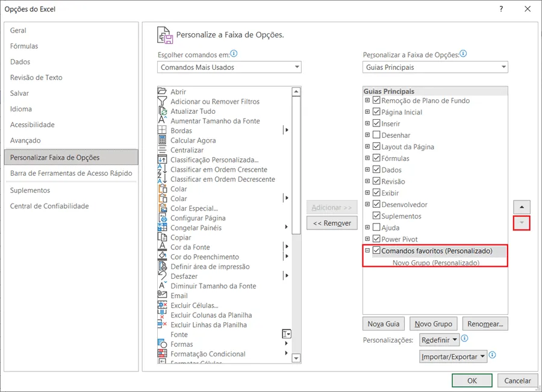Click the Atualizar Tudo refresh icon
The image size is (542, 392).
coord(162,111)
